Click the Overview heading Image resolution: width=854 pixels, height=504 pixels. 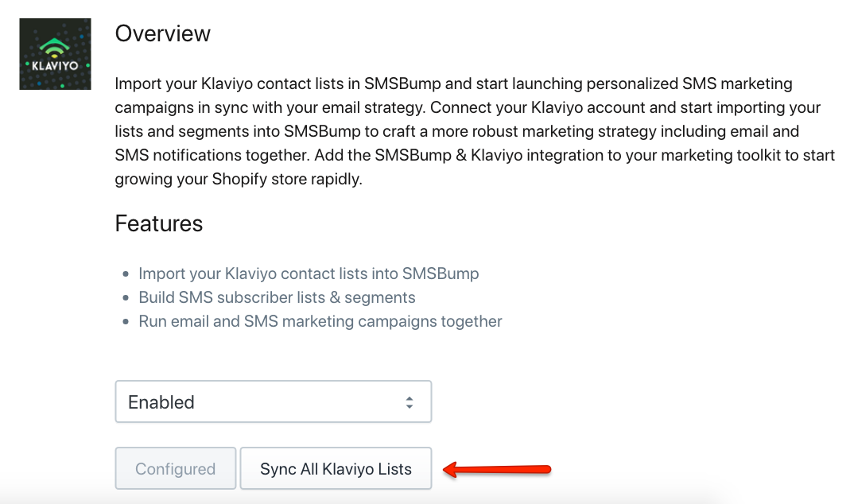(162, 33)
